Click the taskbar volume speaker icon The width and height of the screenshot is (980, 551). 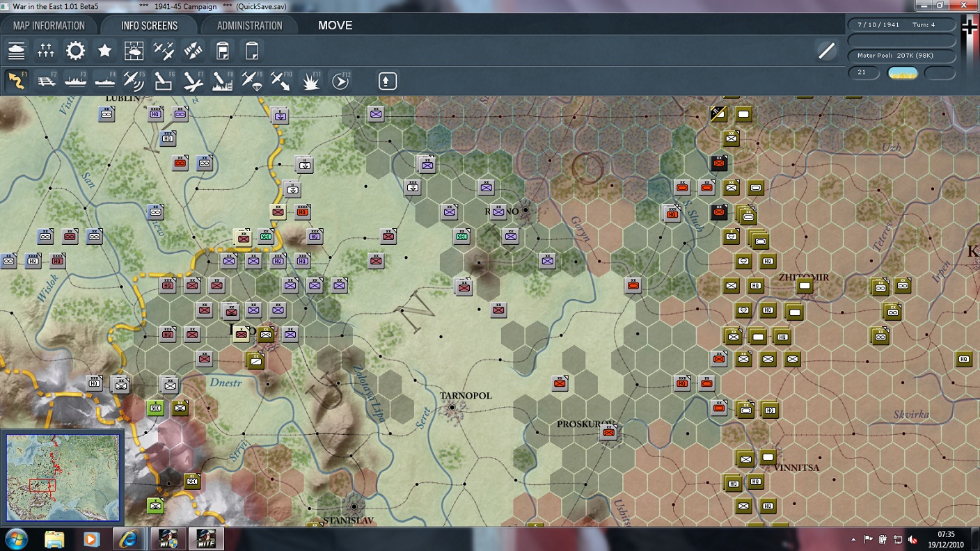(912, 540)
